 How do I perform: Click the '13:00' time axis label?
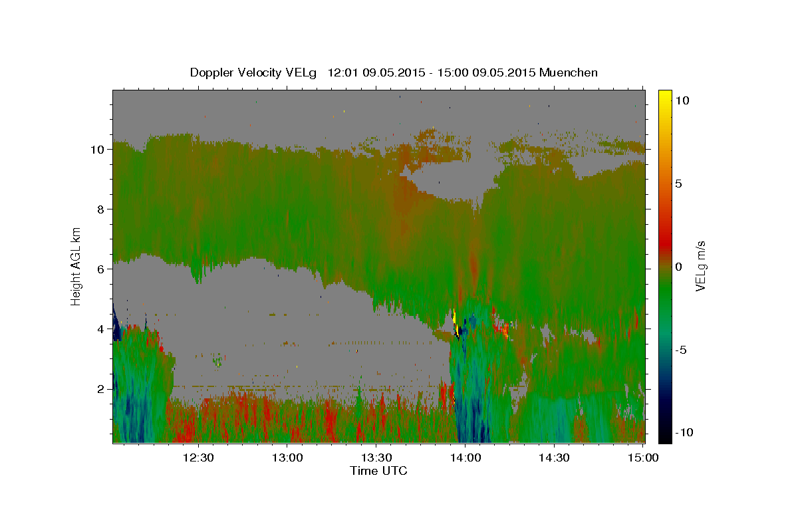click(x=287, y=458)
